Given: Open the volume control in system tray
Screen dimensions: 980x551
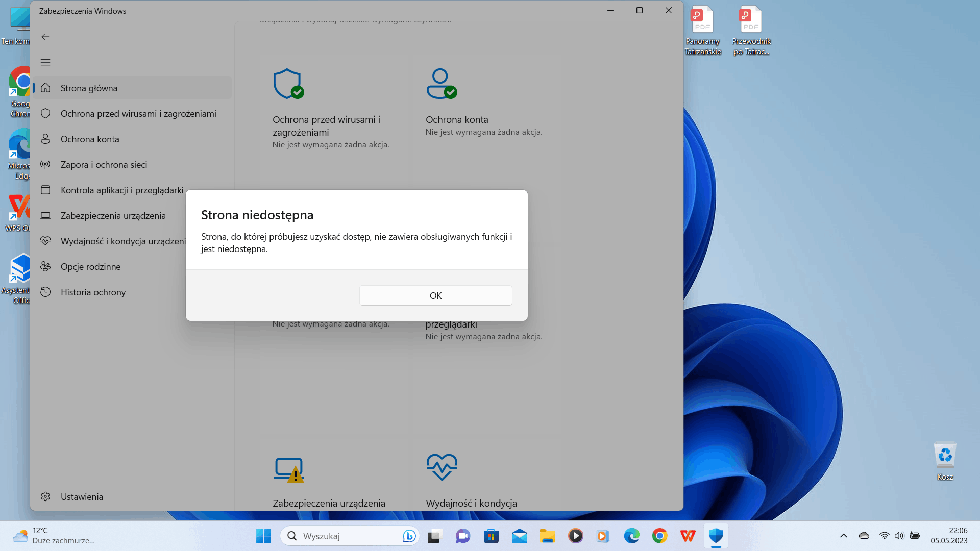Looking at the screenshot, I should 899,536.
